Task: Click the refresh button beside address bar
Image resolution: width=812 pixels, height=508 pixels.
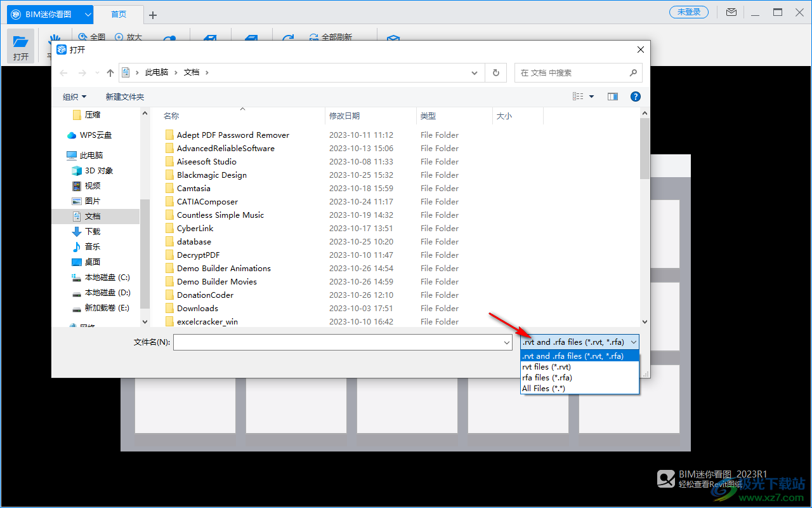Action: (496, 73)
